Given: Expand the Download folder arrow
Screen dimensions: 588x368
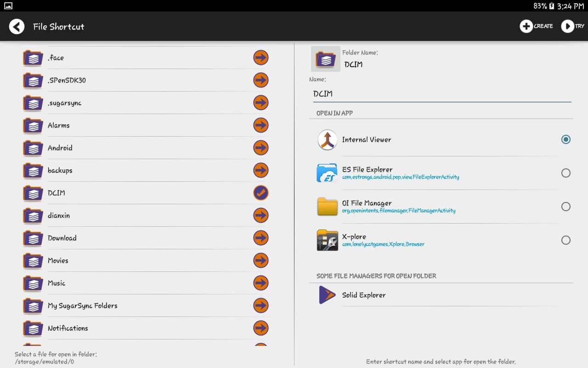Looking at the screenshot, I should (x=261, y=238).
